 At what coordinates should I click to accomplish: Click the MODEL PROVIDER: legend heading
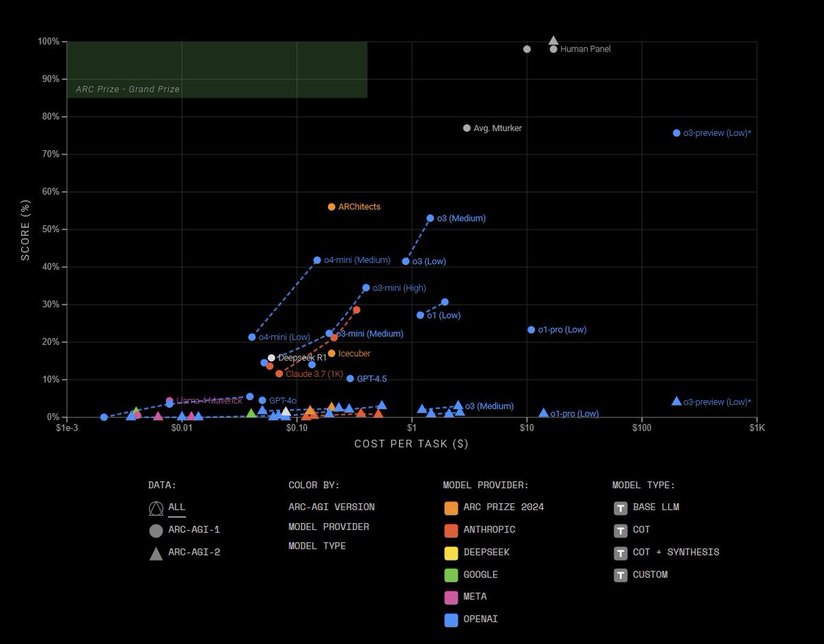coord(485,485)
